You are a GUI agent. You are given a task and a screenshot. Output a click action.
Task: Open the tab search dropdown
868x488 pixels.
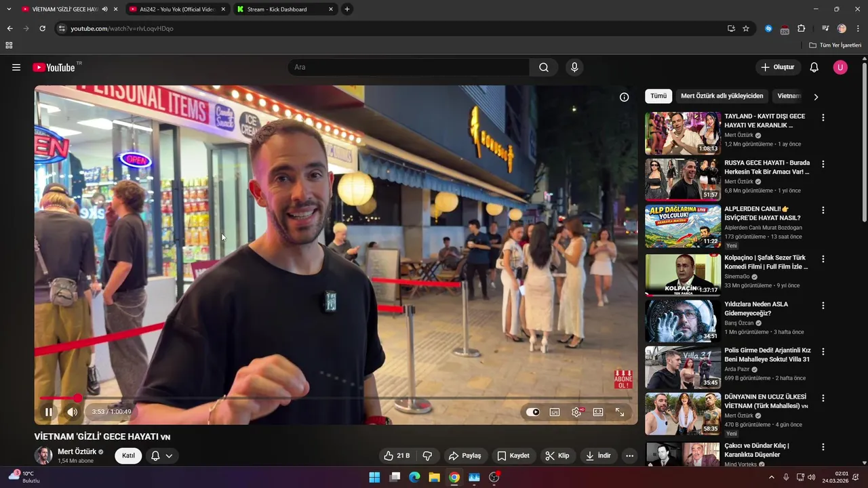pyautogui.click(x=9, y=9)
